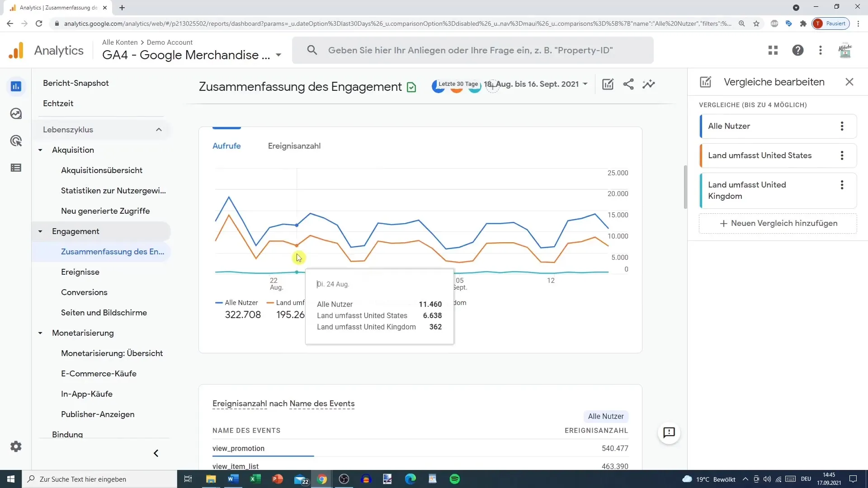
Task: Open Bericht-Snapshot in navigation
Action: [x=76, y=83]
